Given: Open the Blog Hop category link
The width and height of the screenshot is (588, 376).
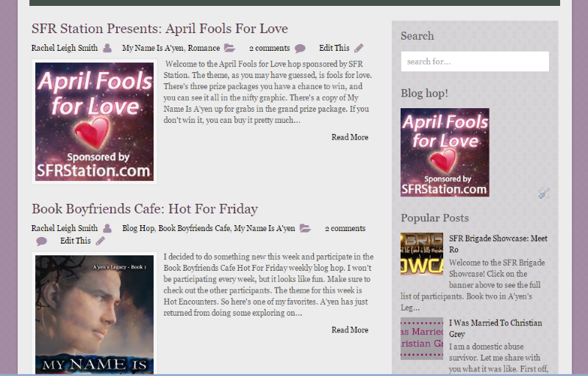Looking at the screenshot, I should [x=138, y=228].
